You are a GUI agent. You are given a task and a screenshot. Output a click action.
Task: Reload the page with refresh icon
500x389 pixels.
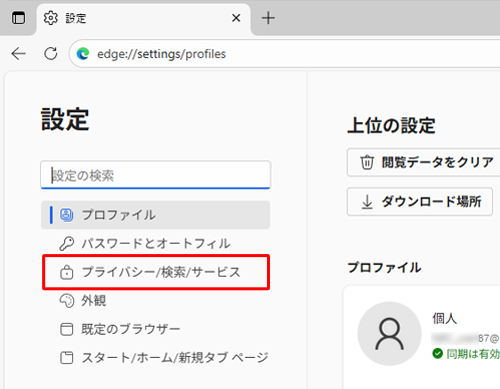point(51,53)
